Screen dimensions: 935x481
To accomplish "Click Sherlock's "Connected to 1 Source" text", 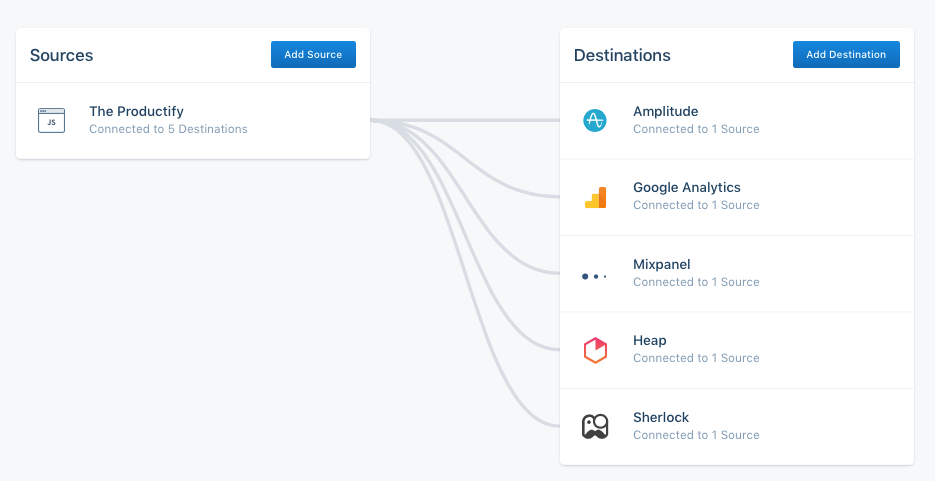I will 696,435.
